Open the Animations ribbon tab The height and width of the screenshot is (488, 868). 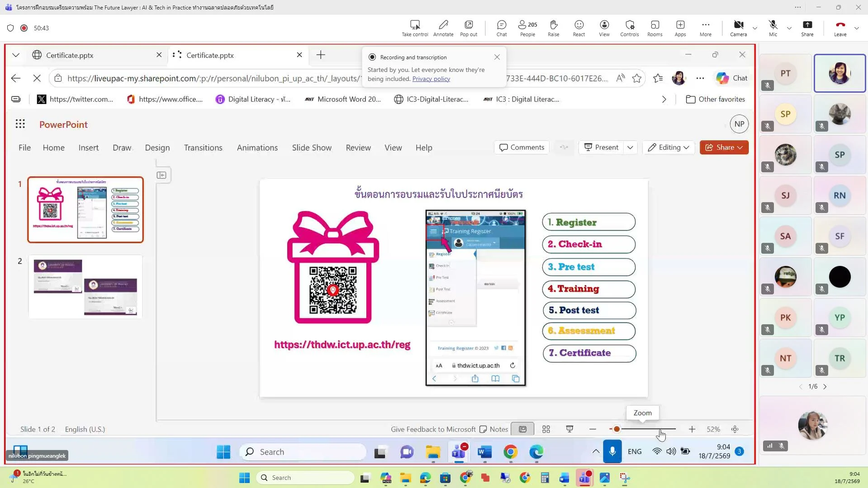pos(257,148)
